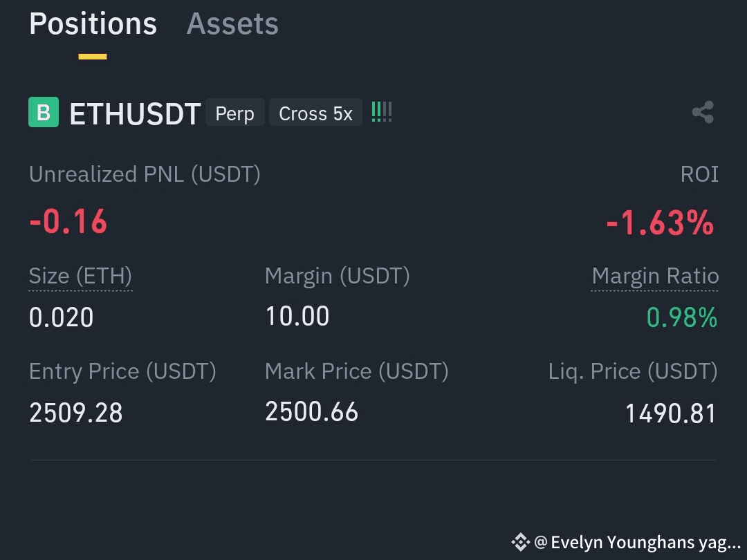The height and width of the screenshot is (560, 747).
Task: Click the Entry Price 2509.28
Action: tap(76, 412)
